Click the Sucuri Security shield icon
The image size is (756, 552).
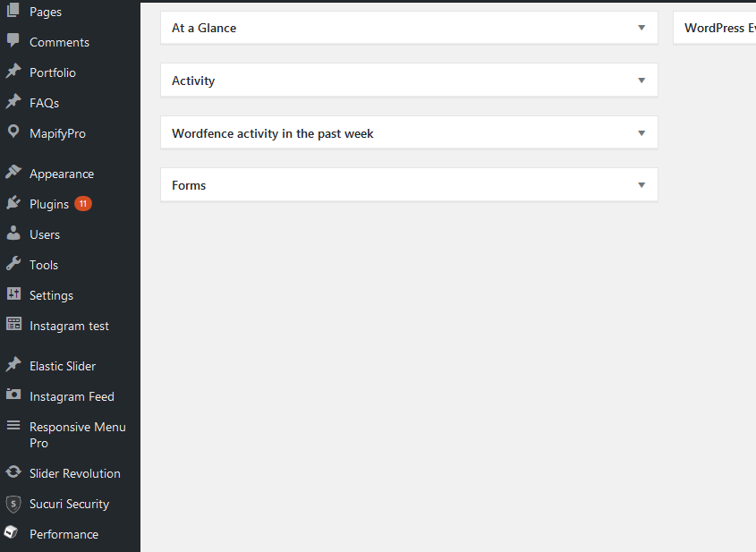[x=13, y=504]
